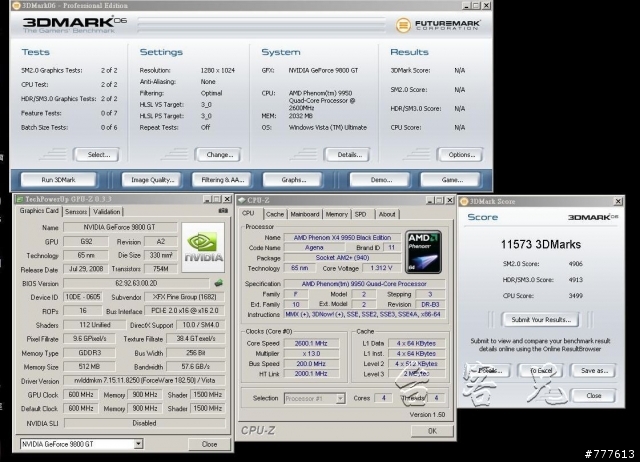Screen dimensions: 640x462
Task: Click Submit Your Results button
Action: (541, 320)
